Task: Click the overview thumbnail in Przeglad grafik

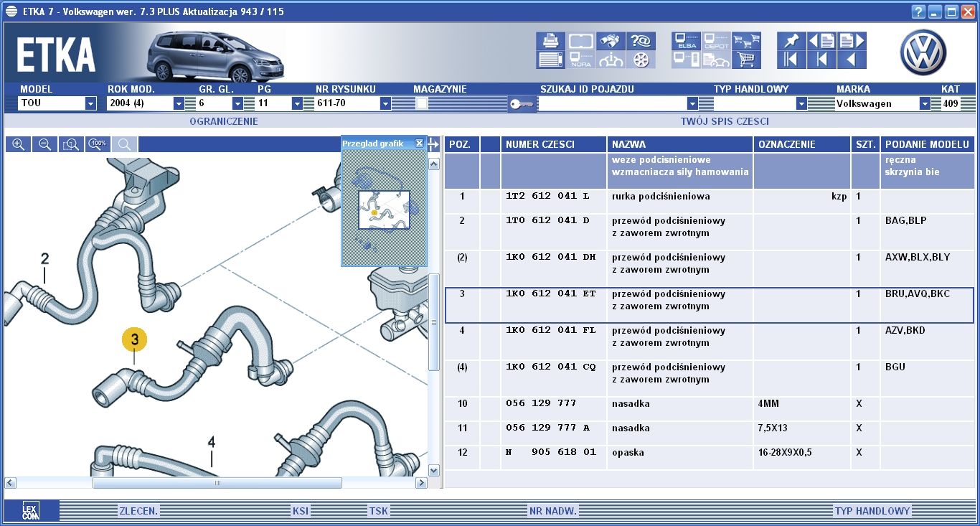Action: tap(384, 210)
